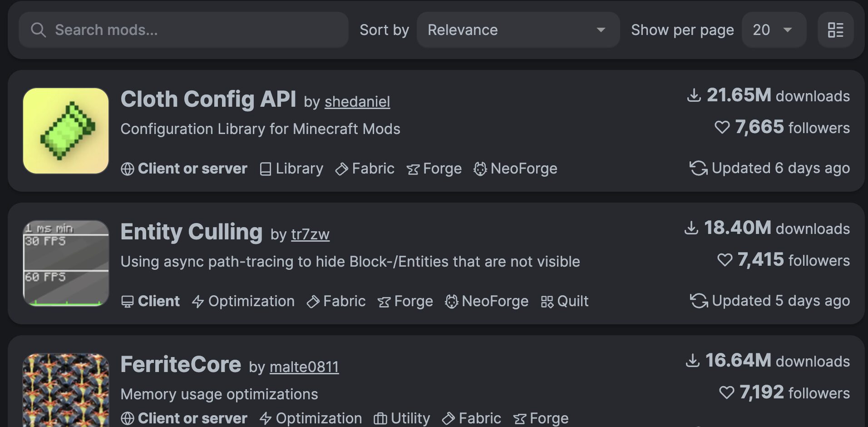Click the heart icon beside 7,665 followers

[722, 127]
